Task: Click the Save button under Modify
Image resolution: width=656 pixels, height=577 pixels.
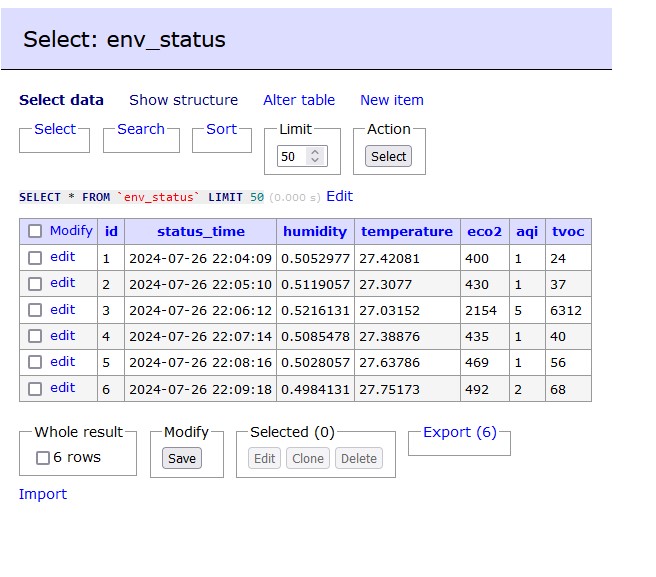Action: point(182,458)
